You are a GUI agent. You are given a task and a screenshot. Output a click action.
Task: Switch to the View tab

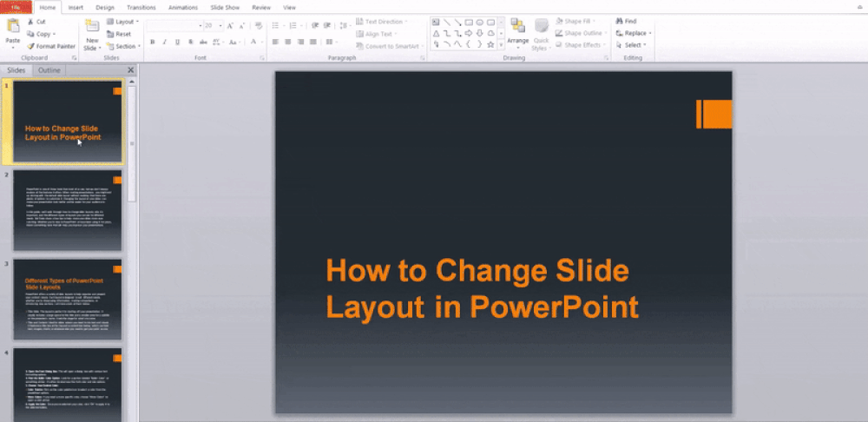(289, 8)
